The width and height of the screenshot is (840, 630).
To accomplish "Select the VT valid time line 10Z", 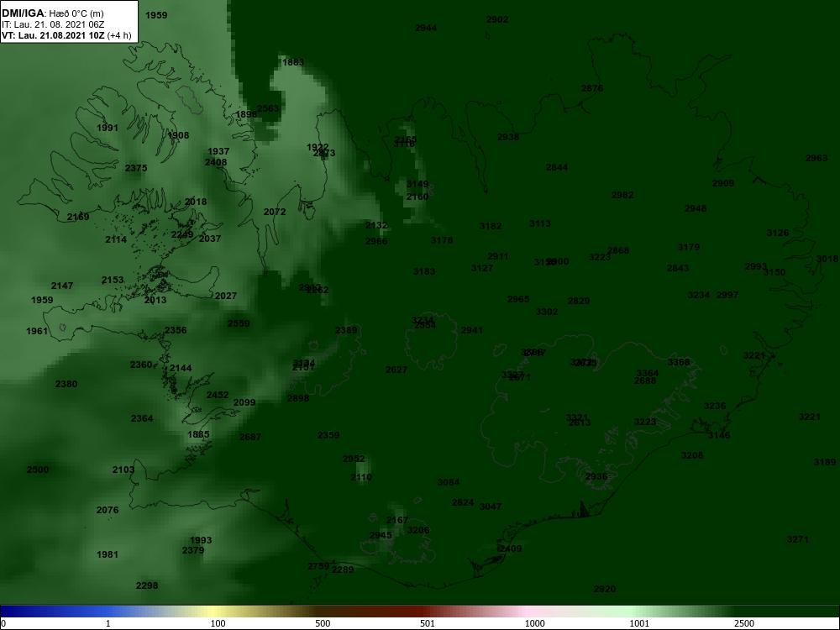I will click(x=66, y=35).
